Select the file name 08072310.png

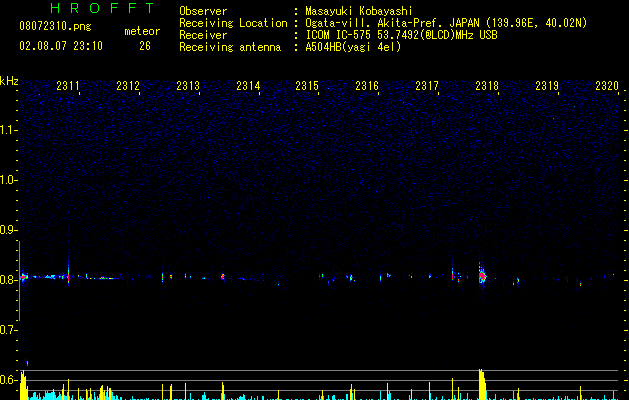click(55, 27)
